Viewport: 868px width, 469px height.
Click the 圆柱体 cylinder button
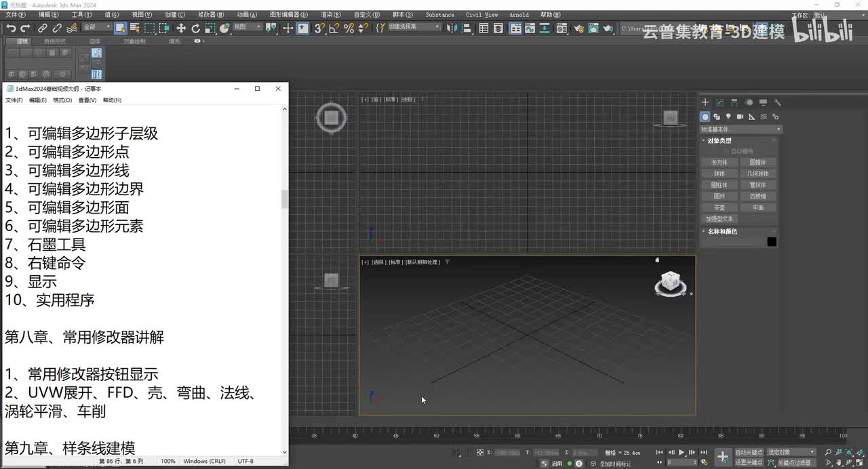[x=719, y=185]
